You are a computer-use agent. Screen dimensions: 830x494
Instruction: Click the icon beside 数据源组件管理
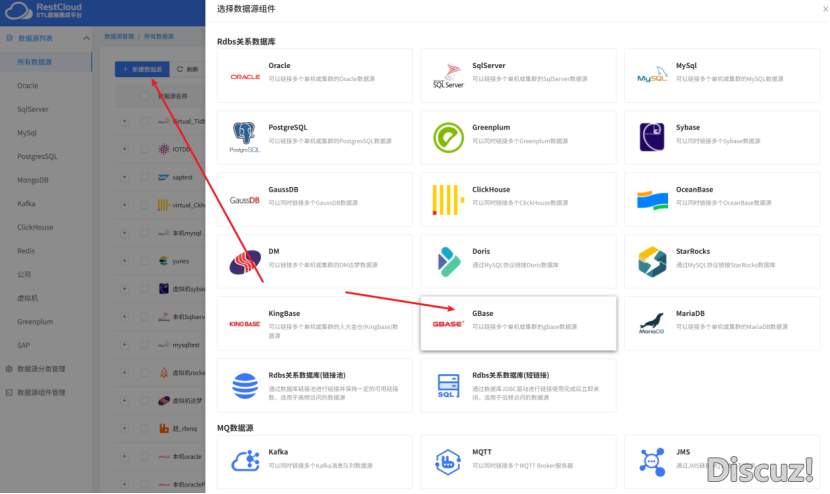(8, 392)
